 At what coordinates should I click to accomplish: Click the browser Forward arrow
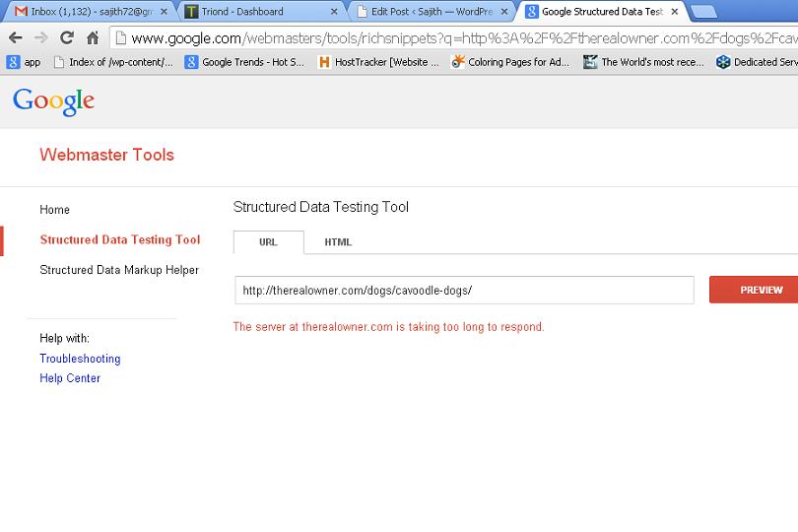click(x=41, y=37)
